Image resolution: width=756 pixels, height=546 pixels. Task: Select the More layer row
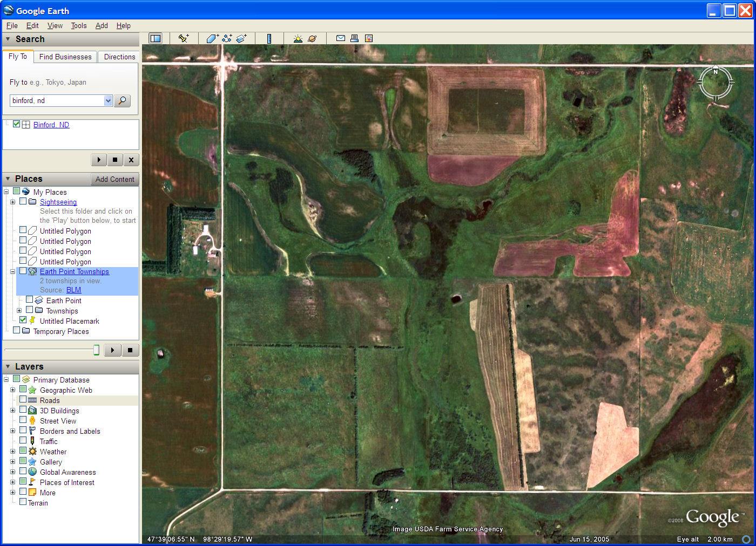point(48,493)
